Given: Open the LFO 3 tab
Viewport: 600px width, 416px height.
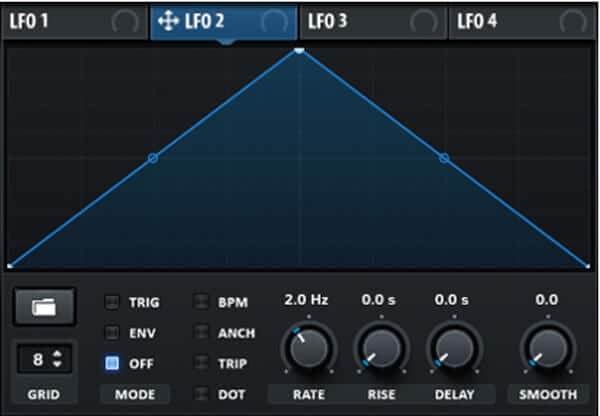Looking at the screenshot, I should tap(373, 21).
